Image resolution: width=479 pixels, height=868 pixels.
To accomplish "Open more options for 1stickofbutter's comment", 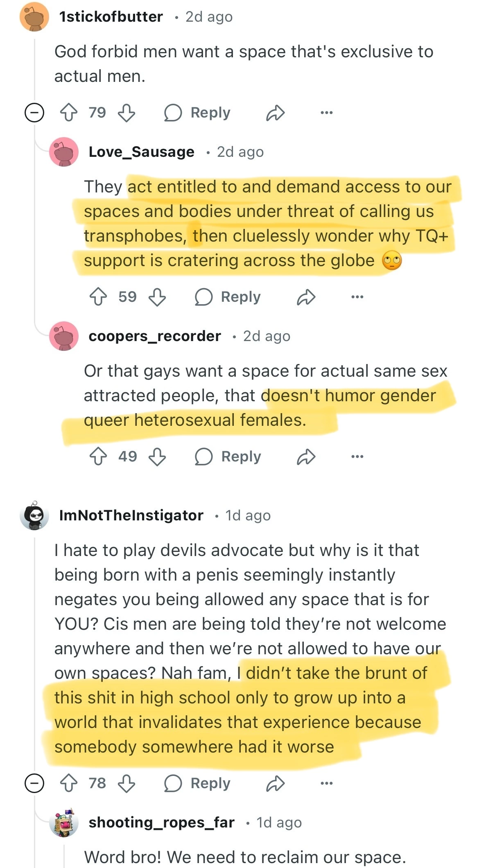I will (327, 113).
